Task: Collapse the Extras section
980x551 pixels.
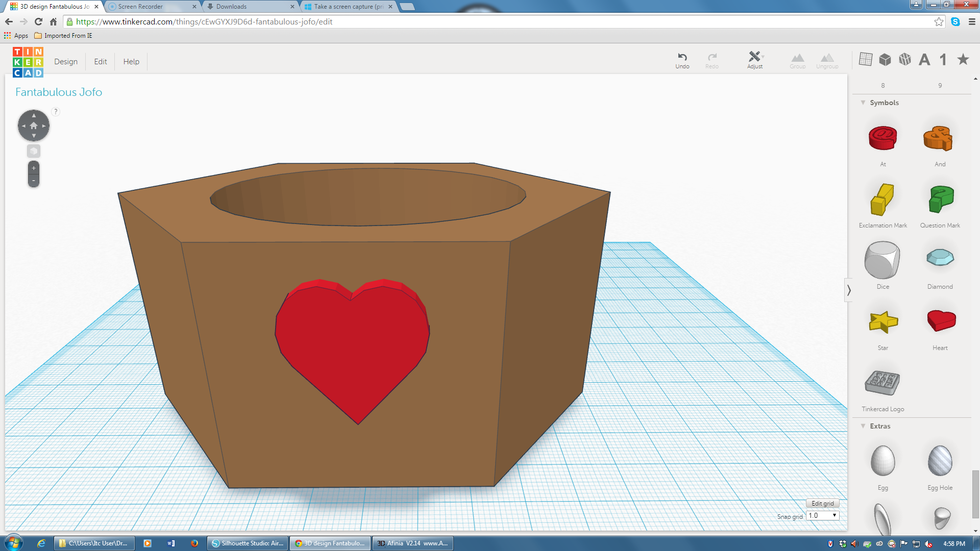Action: point(863,426)
